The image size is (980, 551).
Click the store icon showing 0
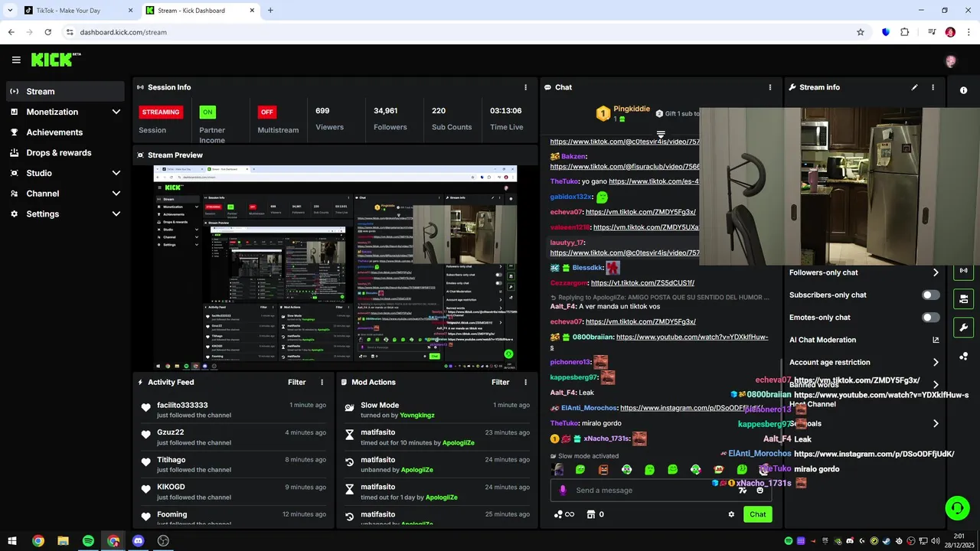point(590,514)
